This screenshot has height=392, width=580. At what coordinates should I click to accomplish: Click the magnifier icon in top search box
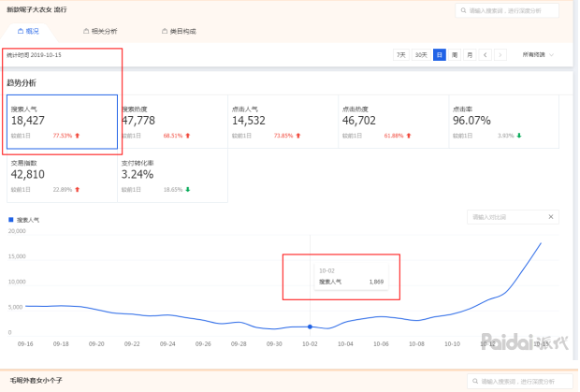(463, 10)
